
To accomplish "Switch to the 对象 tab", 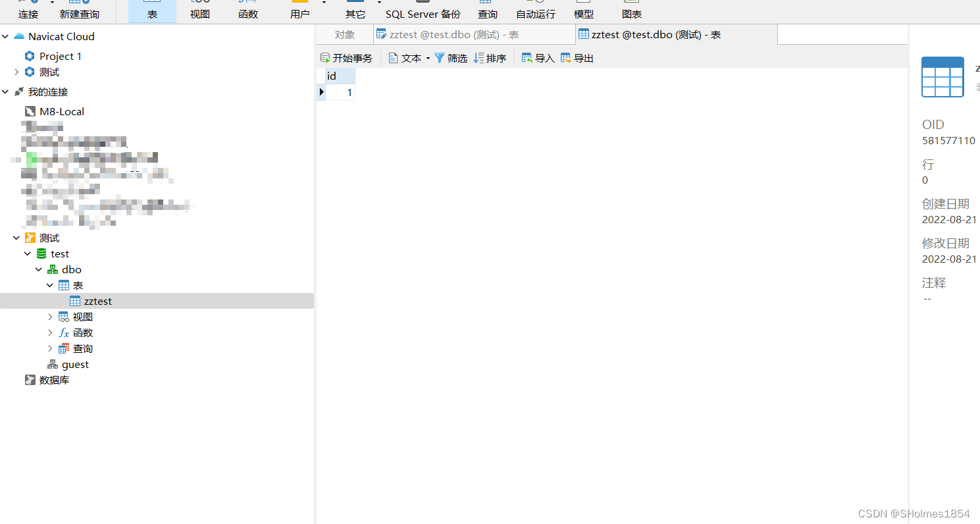I will (345, 35).
